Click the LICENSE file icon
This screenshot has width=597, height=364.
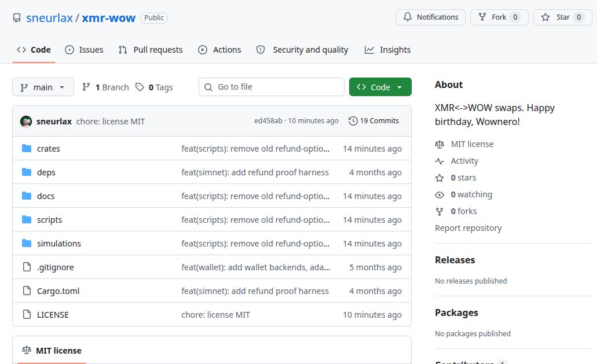click(x=27, y=315)
